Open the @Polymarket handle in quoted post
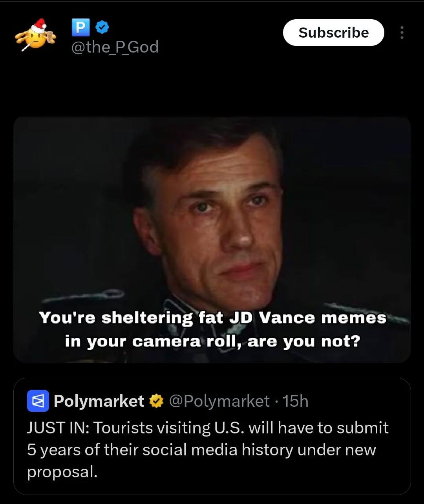The height and width of the screenshot is (504, 424). [x=219, y=401]
